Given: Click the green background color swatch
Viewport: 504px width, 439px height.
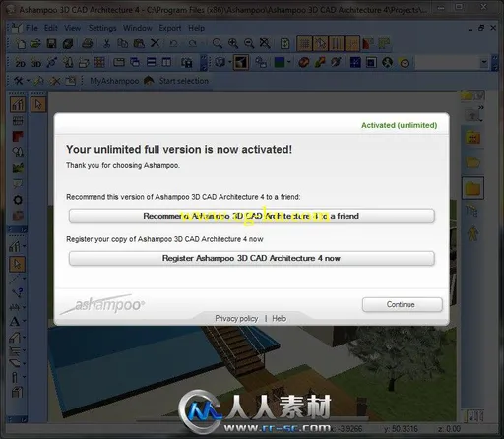Looking at the screenshot, I should (280, 62).
